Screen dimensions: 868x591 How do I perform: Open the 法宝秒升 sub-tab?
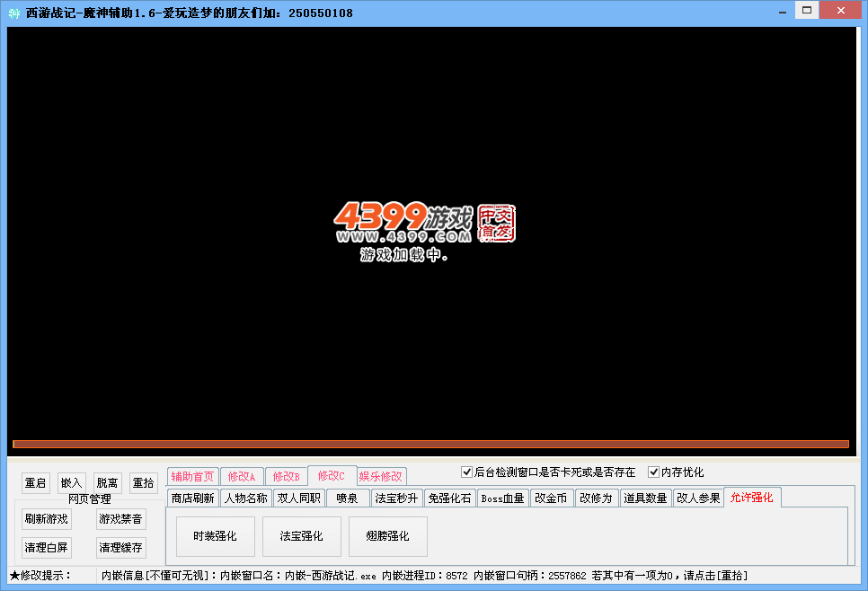tap(396, 498)
